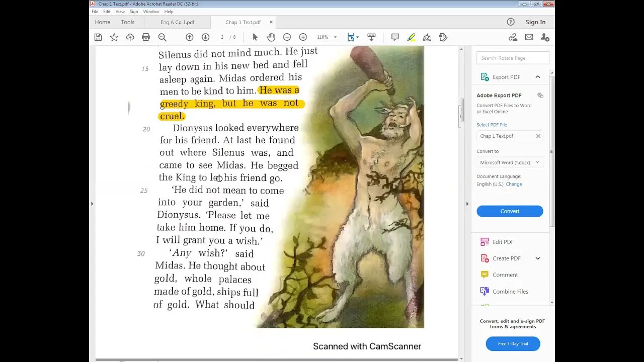Go to the previous page
644x362 pixels.
coord(189,37)
